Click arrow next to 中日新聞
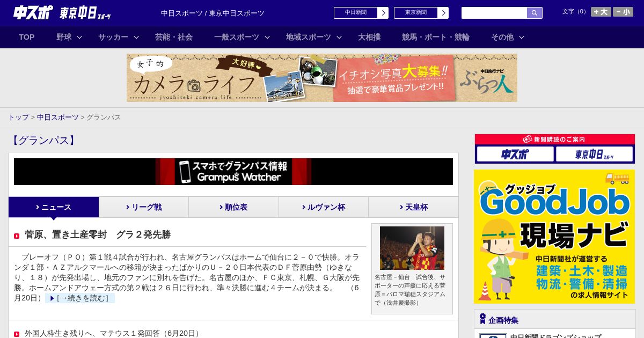This screenshot has height=338, width=644. pos(383,13)
